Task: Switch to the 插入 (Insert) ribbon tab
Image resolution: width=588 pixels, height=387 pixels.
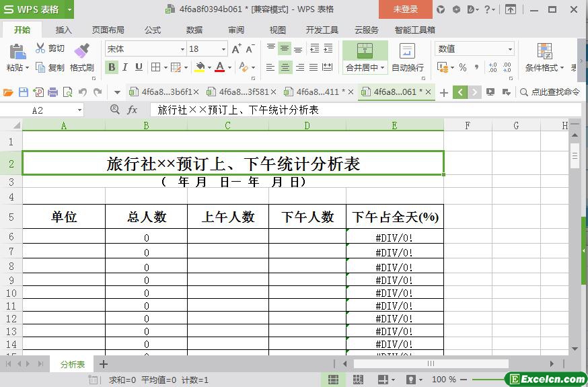Action: (x=63, y=30)
